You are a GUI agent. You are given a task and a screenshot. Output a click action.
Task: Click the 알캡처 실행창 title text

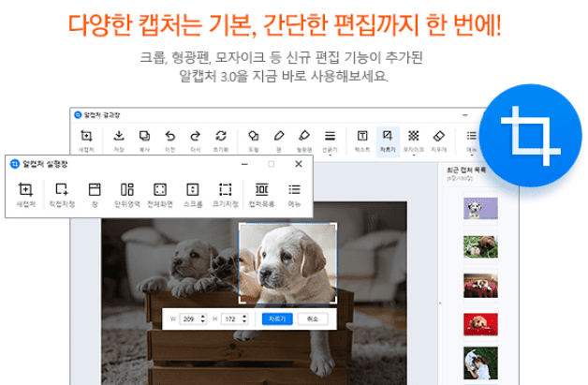tap(45, 164)
